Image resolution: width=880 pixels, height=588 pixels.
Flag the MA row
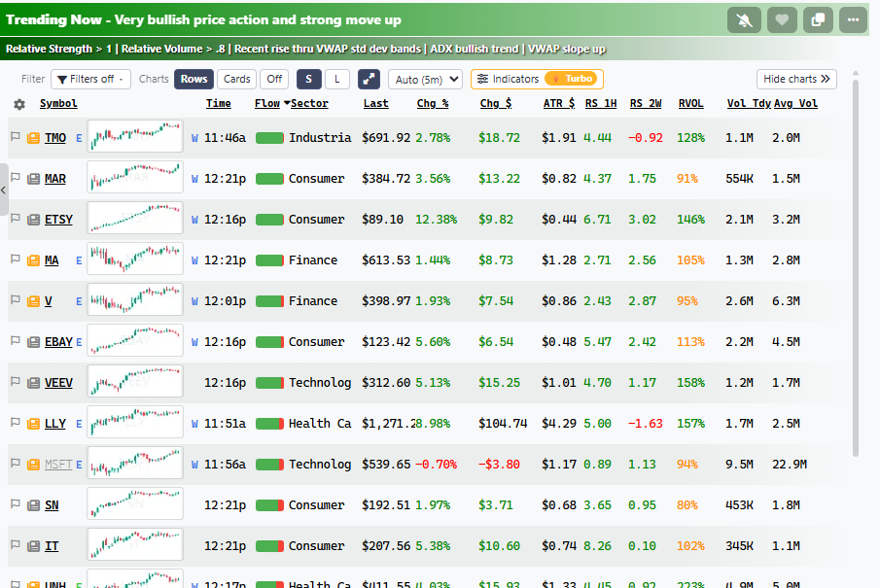(x=16, y=259)
